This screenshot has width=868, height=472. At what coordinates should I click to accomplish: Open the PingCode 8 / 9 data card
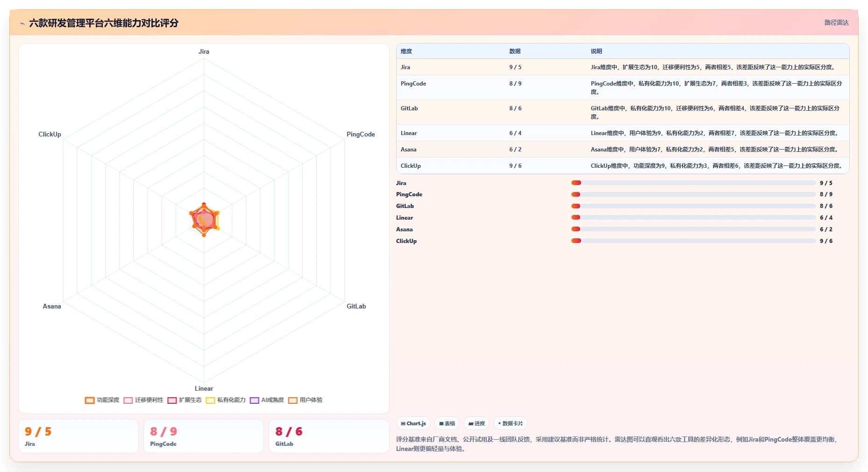204,436
